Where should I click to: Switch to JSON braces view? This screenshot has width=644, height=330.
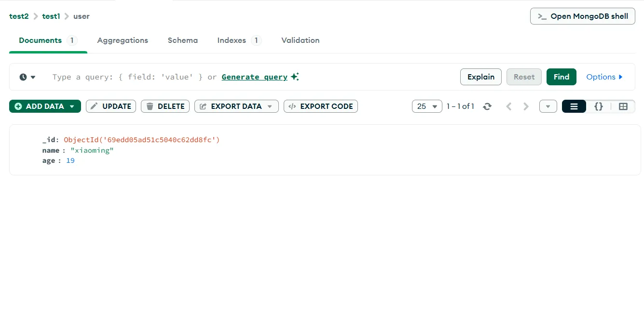599,106
